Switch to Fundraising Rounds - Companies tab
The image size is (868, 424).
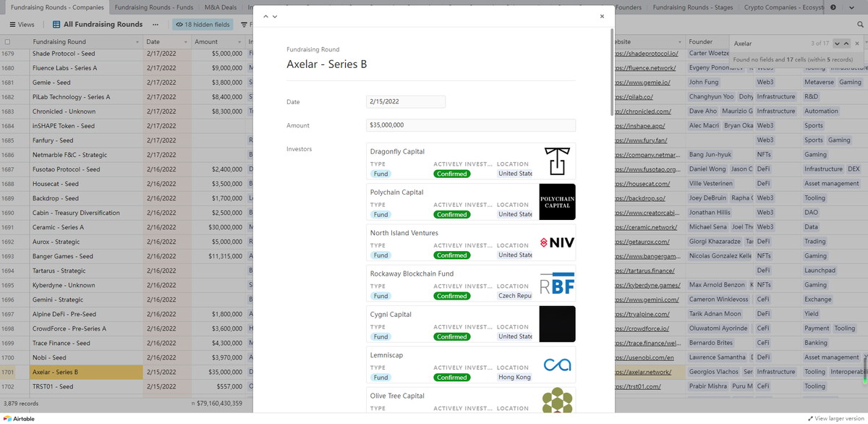(x=57, y=7)
